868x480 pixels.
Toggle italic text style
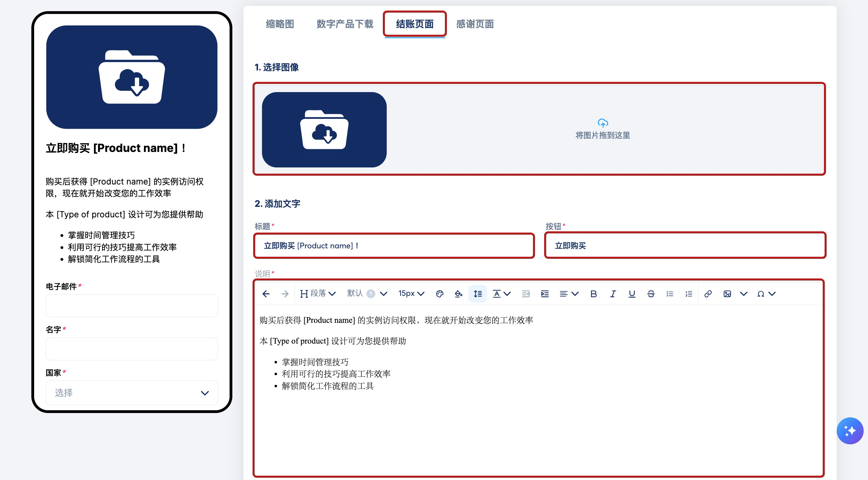point(613,294)
